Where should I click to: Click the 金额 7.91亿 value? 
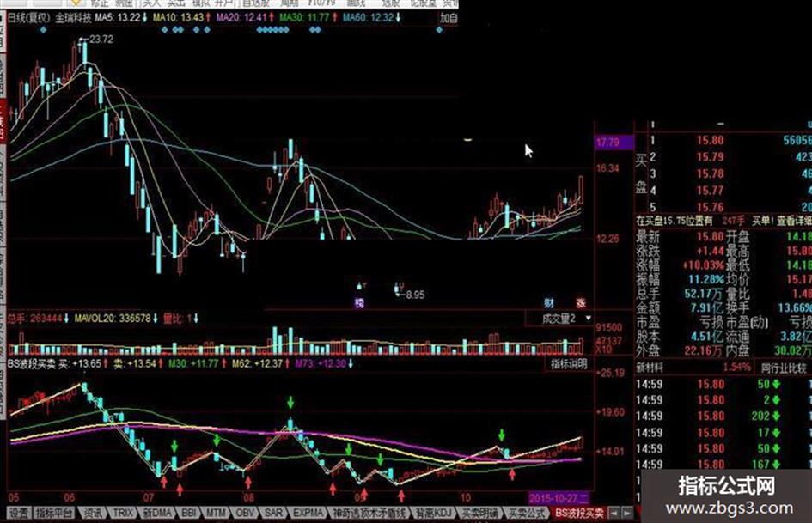pos(707,307)
